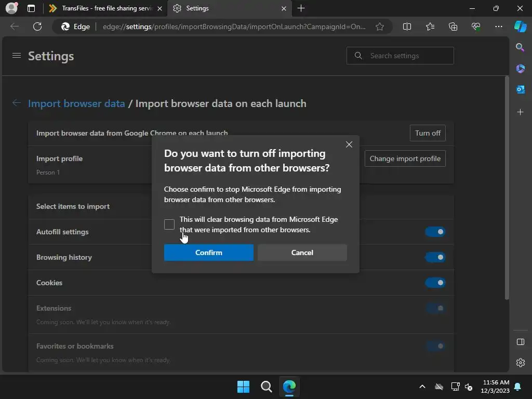Open split screen icon
The width and height of the screenshot is (532, 399).
pos(407,26)
